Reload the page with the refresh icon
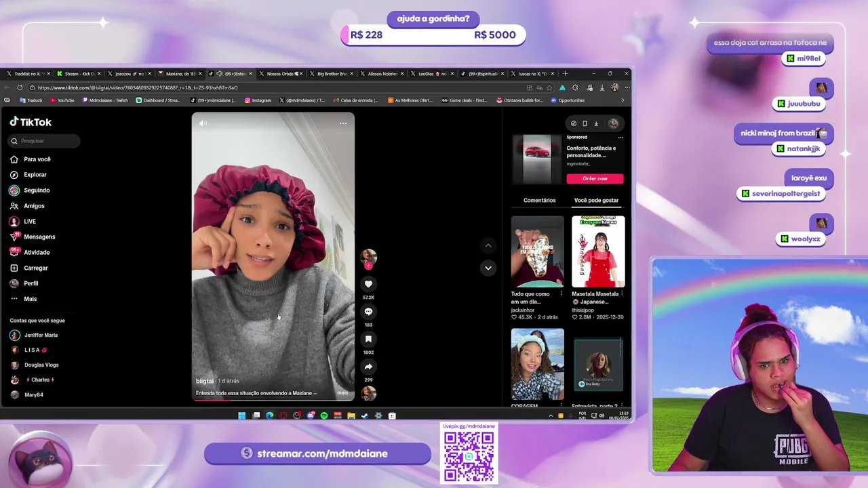The width and height of the screenshot is (868, 488). [x=20, y=87]
